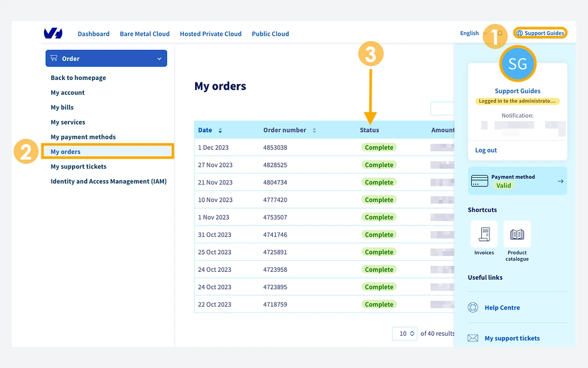
Task: Click the Status column header
Action: [369, 130]
